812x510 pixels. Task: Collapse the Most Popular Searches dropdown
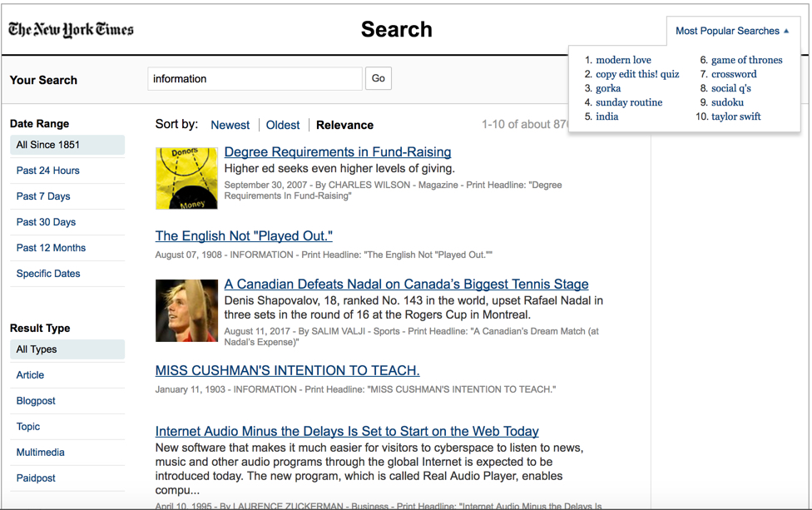tap(732, 31)
